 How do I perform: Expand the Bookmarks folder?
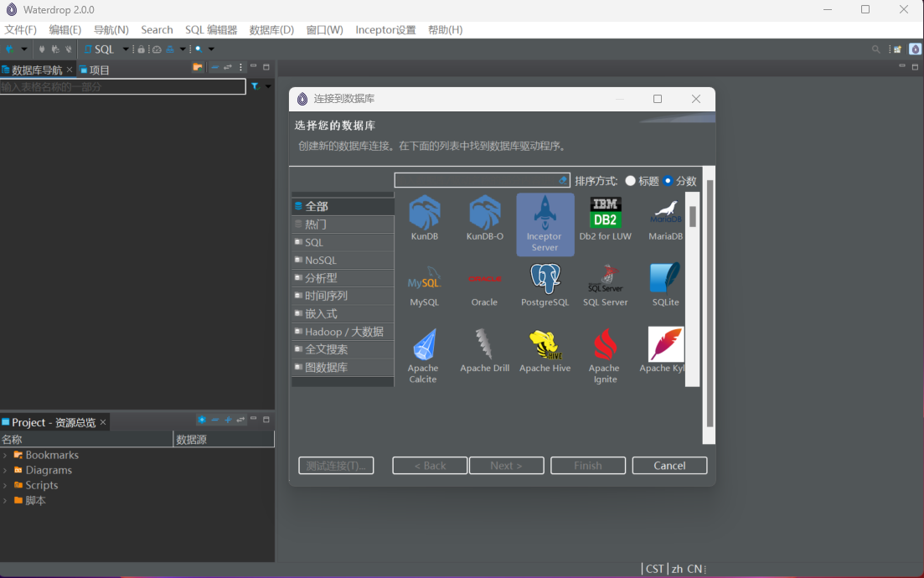pos(5,456)
